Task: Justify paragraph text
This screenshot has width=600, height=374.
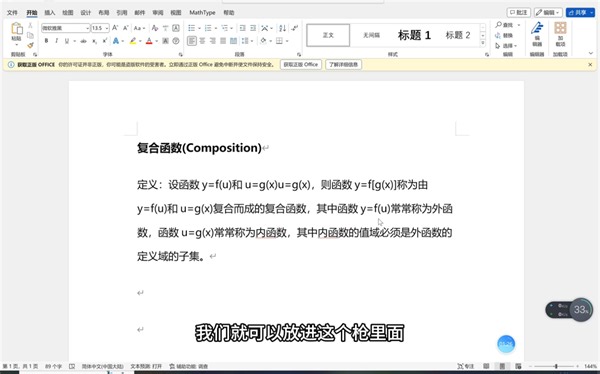Action: pyautogui.click(x=223, y=41)
